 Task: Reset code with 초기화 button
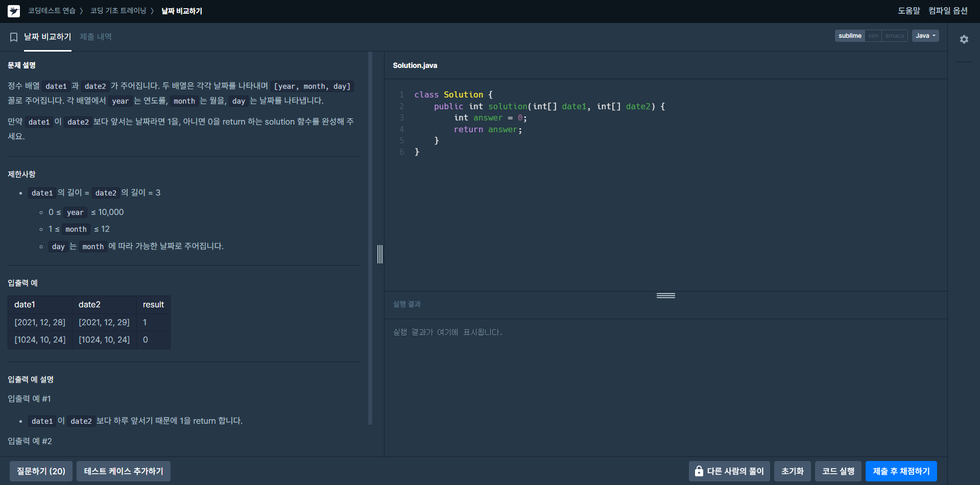pos(792,471)
